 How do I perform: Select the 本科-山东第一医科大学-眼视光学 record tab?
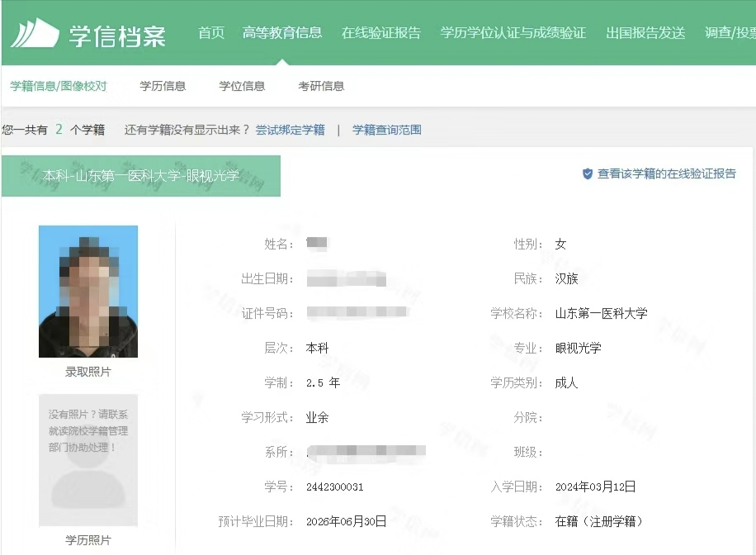click(141, 176)
